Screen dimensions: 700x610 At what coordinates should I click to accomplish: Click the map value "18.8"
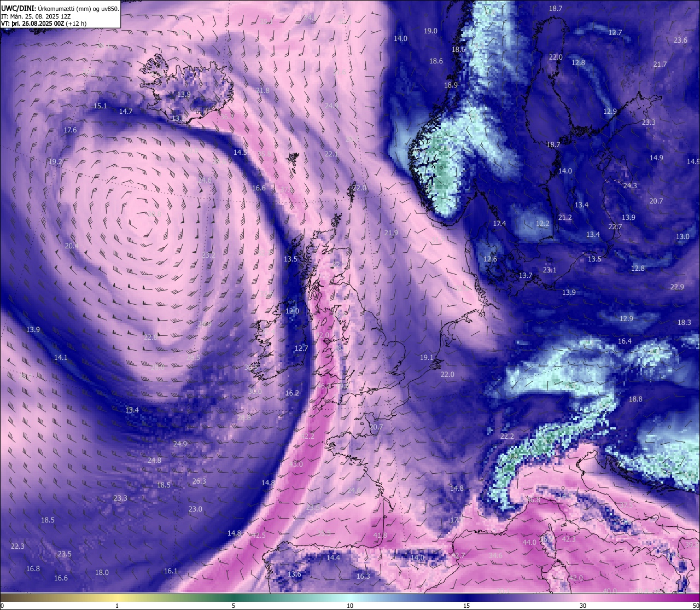(x=635, y=399)
